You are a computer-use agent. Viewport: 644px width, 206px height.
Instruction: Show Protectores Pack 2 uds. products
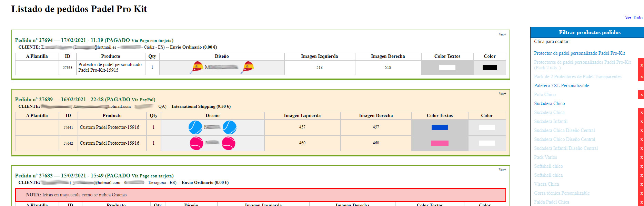(583, 65)
